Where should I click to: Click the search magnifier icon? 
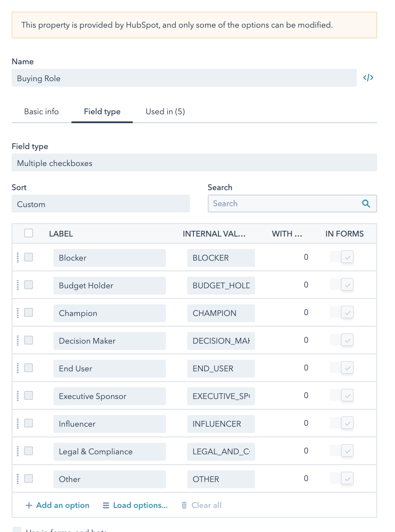click(366, 204)
